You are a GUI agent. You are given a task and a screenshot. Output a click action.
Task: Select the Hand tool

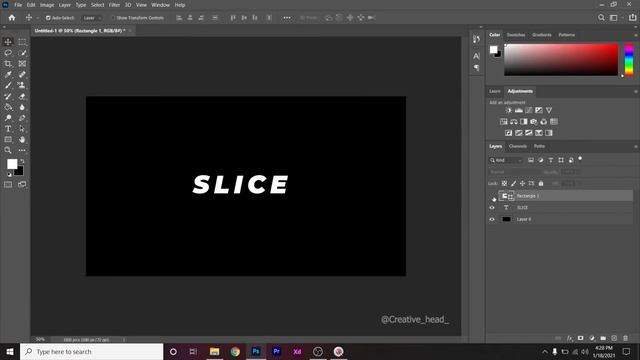pos(22,140)
